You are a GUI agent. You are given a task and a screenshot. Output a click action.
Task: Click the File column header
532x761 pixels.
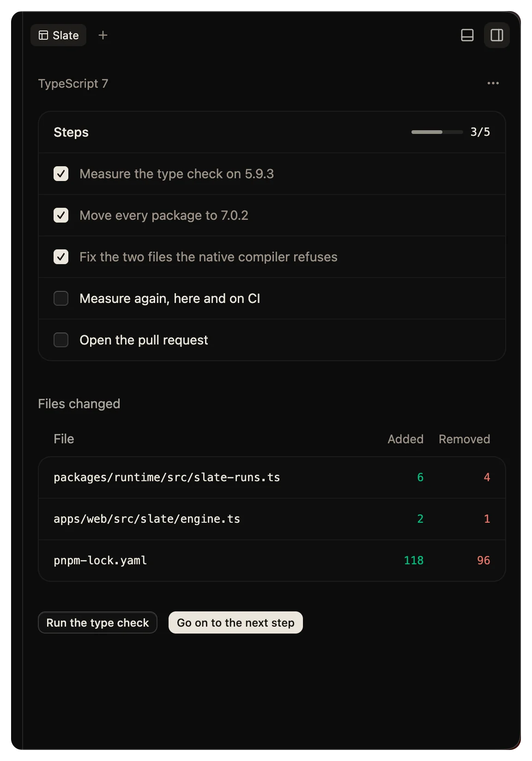[x=64, y=439]
